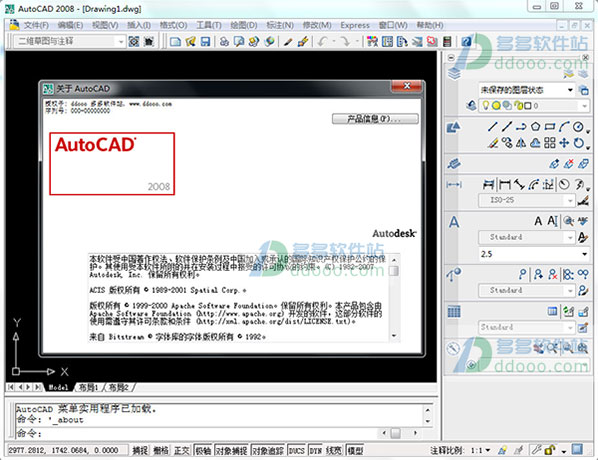Select the Polygon draw tool
598x460 pixels.
[x=536, y=127]
